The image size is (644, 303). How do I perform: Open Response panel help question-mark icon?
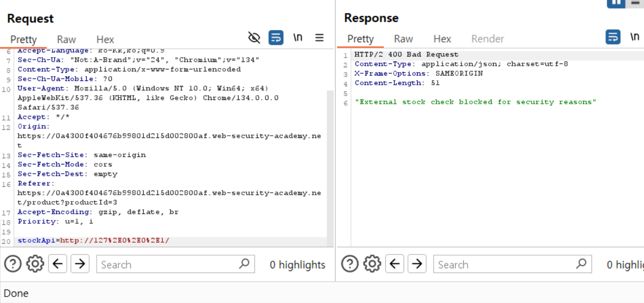350,263
